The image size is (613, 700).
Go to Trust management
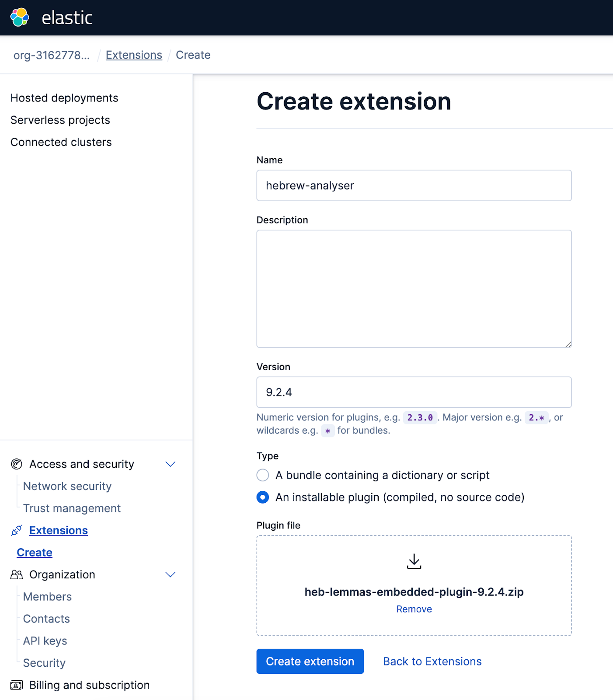tap(72, 508)
